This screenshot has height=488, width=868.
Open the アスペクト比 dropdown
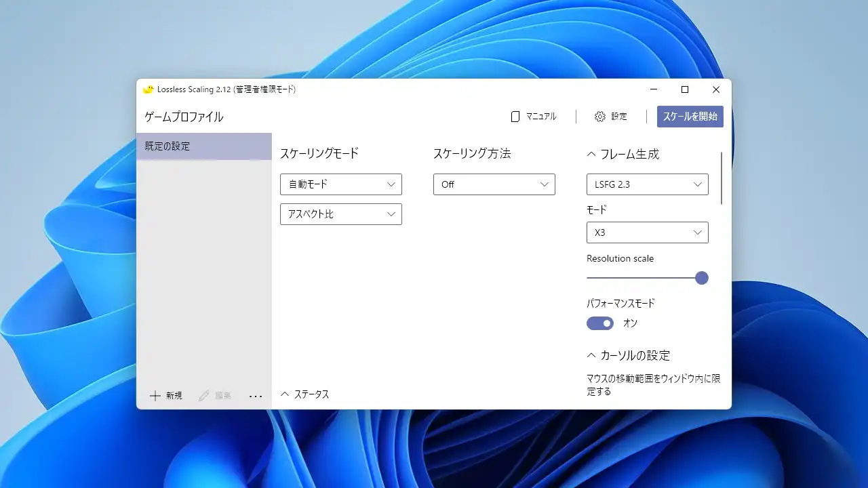click(x=340, y=214)
